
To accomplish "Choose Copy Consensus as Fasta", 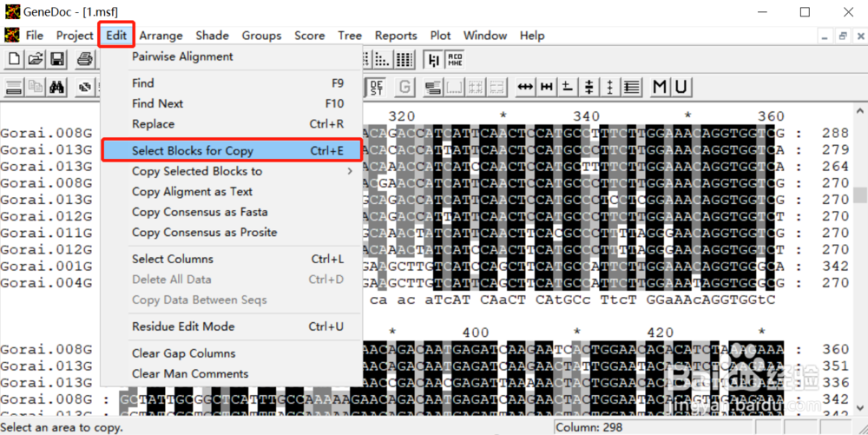I will pos(232,213).
